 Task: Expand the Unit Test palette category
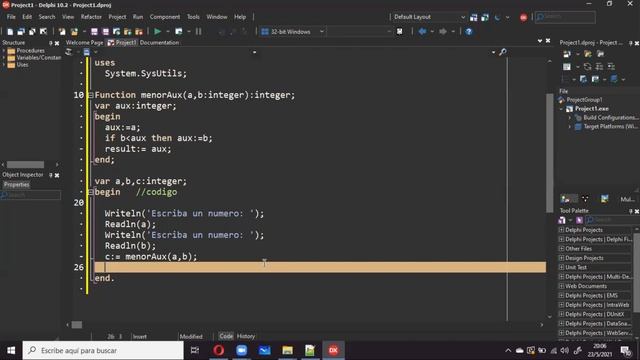[x=561, y=267]
